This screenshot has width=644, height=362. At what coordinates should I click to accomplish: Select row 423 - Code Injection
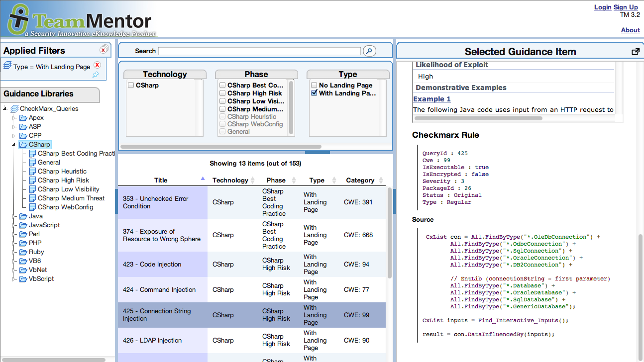(252, 265)
